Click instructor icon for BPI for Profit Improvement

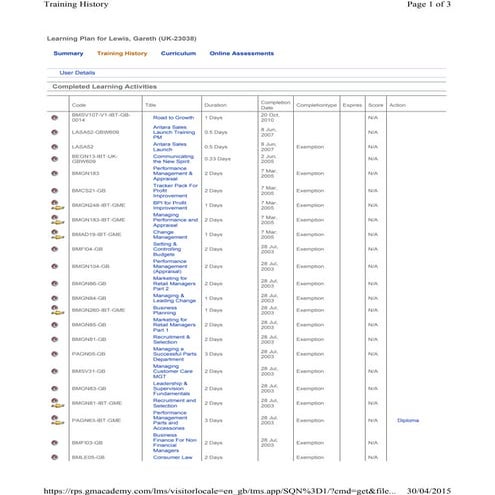click(x=57, y=205)
